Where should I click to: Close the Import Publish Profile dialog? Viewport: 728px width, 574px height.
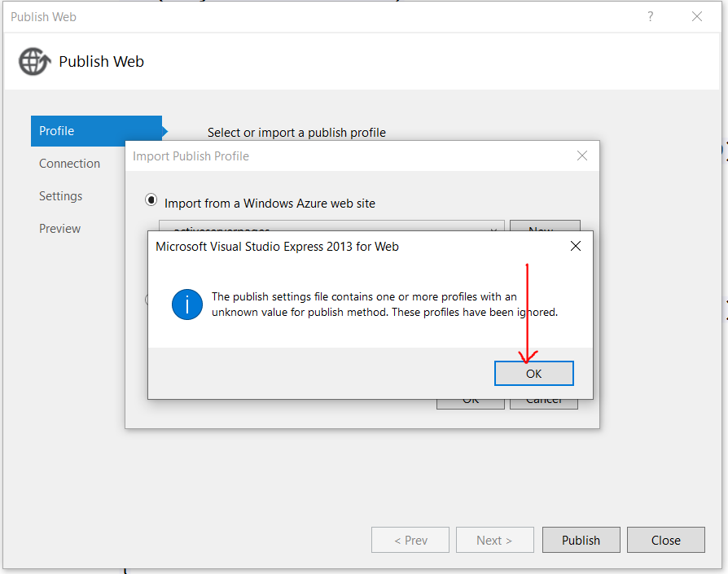581,156
